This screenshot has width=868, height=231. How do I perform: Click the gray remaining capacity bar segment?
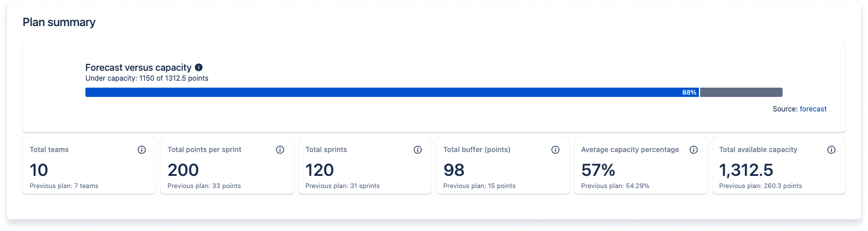click(x=741, y=92)
